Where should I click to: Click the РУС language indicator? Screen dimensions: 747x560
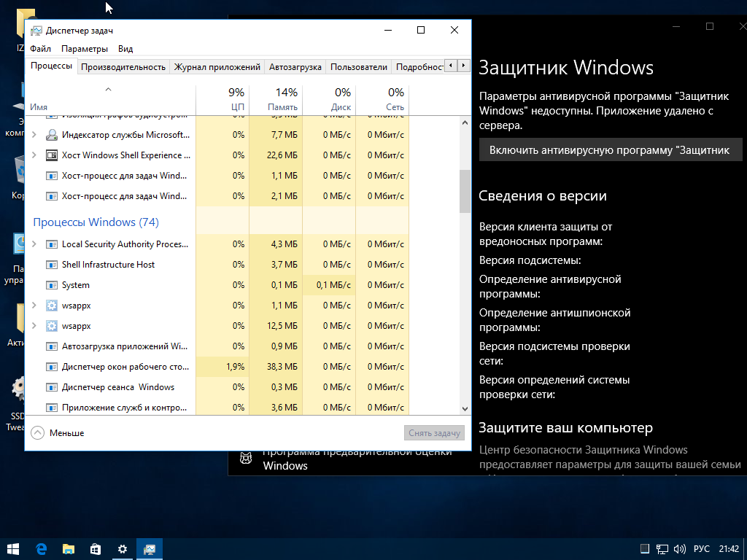point(701,549)
